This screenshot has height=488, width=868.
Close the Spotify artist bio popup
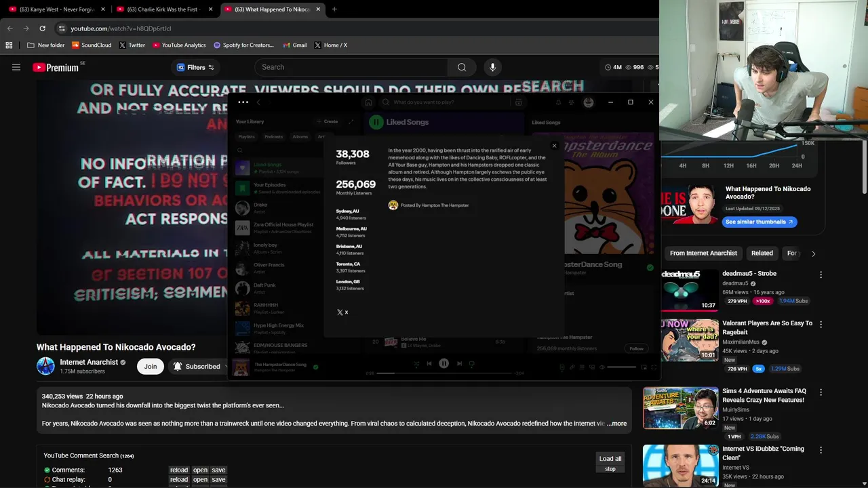pos(554,146)
